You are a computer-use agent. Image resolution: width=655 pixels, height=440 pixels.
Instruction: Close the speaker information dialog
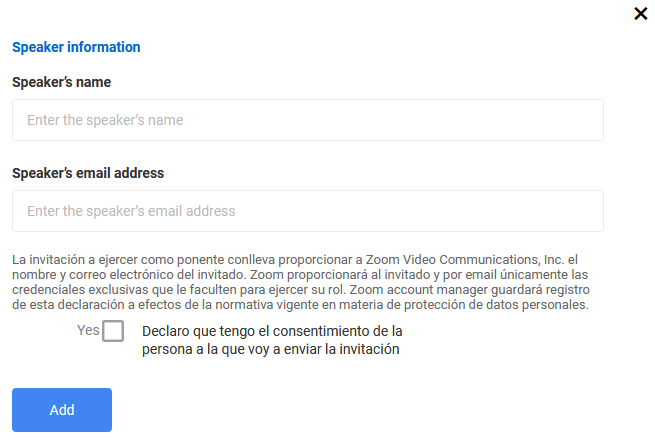(x=641, y=13)
